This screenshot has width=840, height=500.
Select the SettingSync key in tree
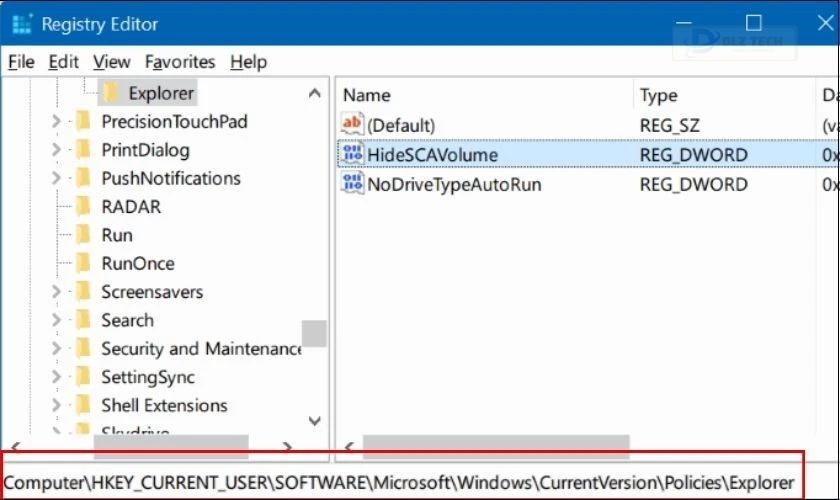(x=147, y=378)
